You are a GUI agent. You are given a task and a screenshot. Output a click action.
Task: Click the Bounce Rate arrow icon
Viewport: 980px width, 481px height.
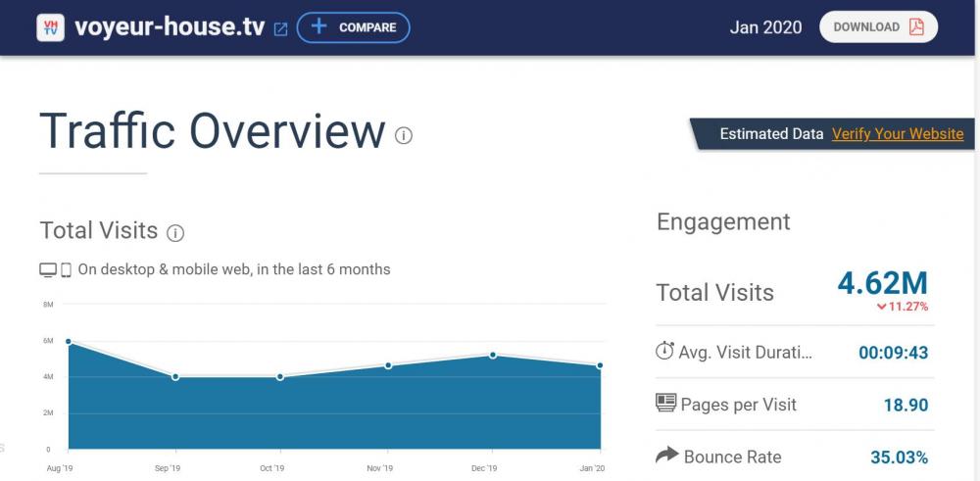pyautogui.click(x=666, y=456)
